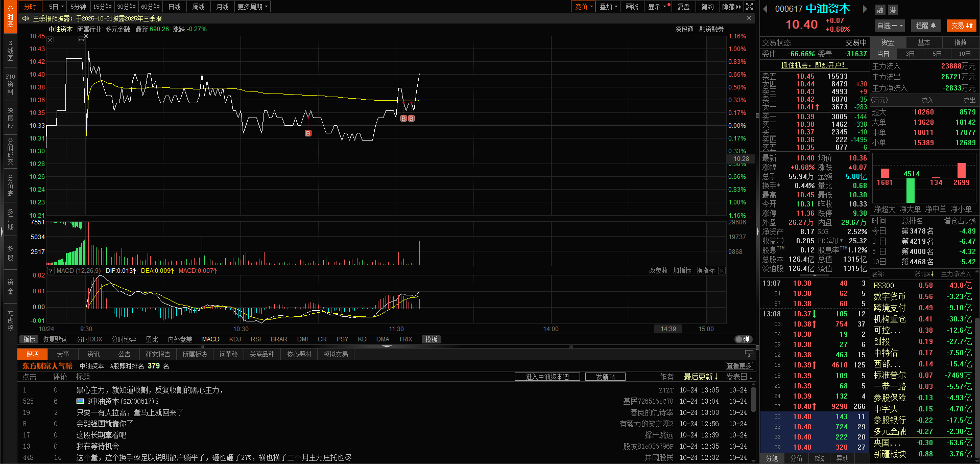
Task: Click the 发新帖 button
Action: (x=605, y=377)
